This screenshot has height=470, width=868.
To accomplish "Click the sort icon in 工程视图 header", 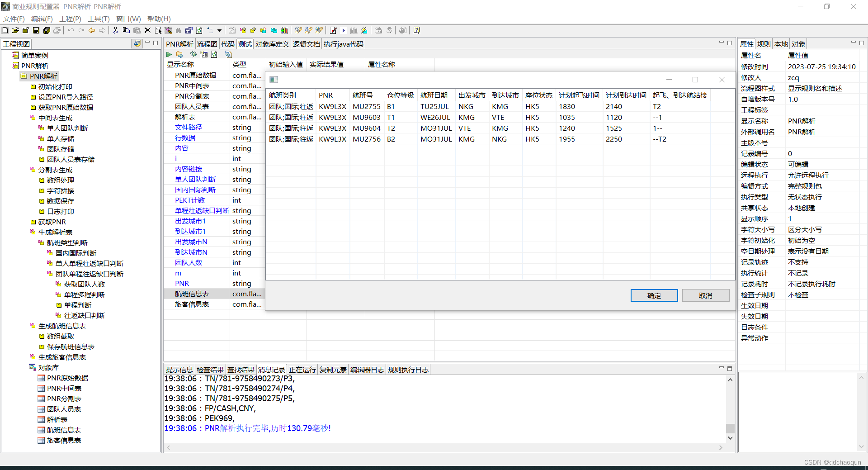I will click(x=137, y=43).
